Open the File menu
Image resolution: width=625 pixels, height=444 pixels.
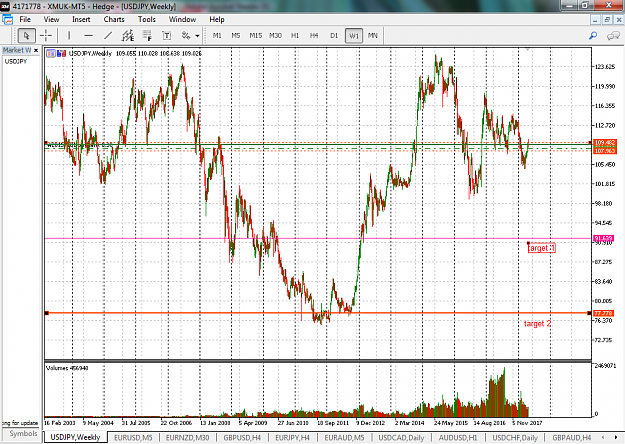click(x=25, y=19)
